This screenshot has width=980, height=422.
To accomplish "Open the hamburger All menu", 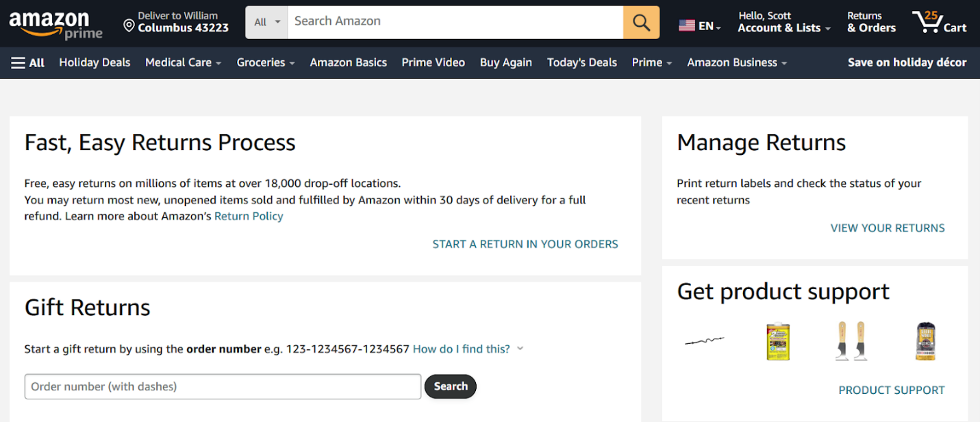I will tap(27, 62).
